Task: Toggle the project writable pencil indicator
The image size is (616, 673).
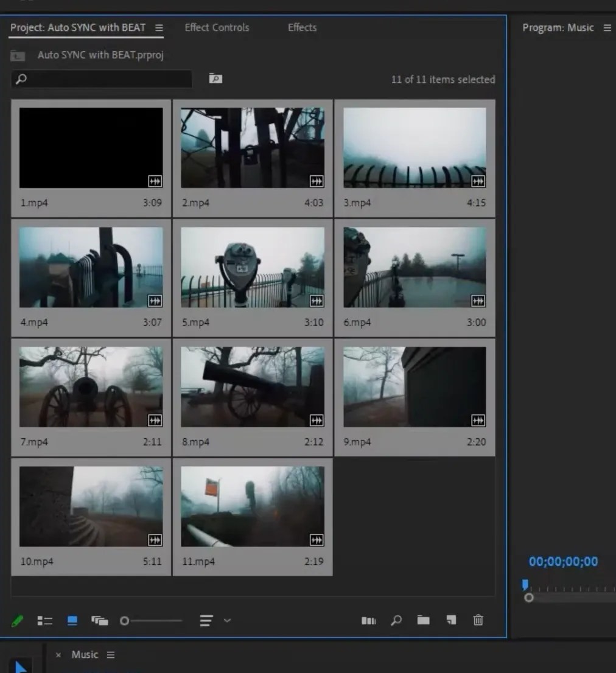Action: (17, 620)
